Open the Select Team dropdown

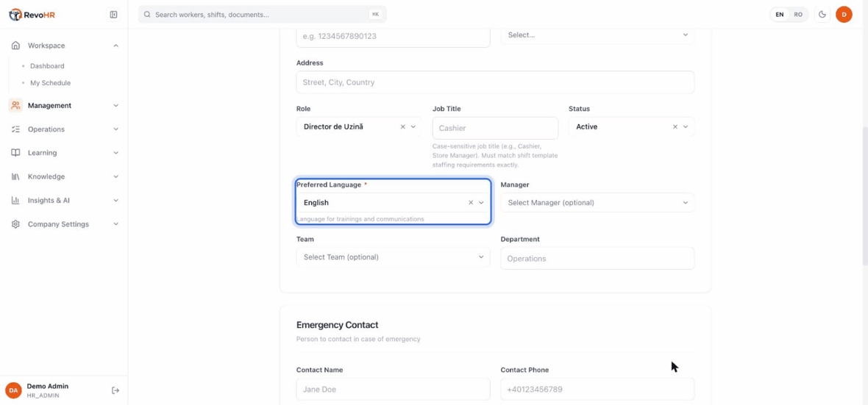pyautogui.click(x=393, y=257)
